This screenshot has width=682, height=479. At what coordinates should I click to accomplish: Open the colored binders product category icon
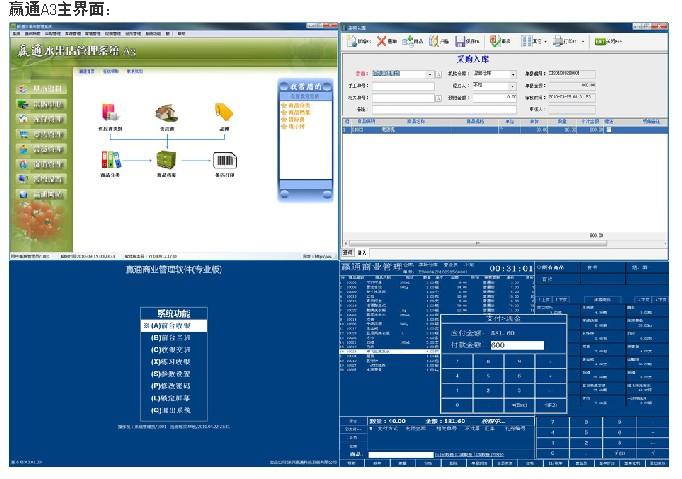[x=110, y=160]
